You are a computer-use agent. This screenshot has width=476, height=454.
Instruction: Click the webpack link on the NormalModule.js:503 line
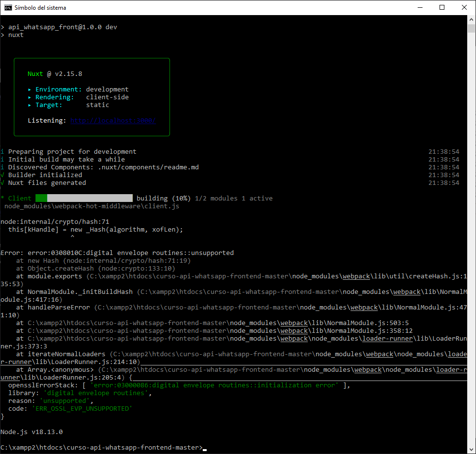click(294, 323)
